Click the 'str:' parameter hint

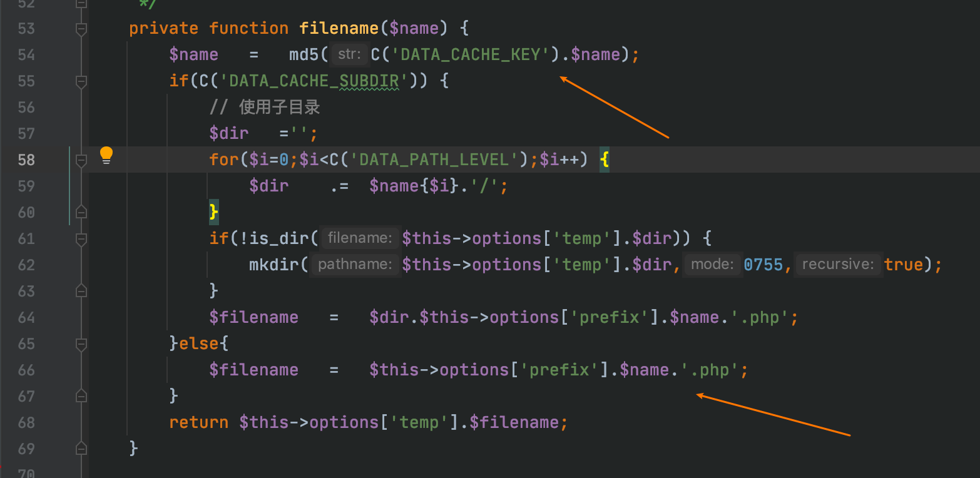click(350, 55)
